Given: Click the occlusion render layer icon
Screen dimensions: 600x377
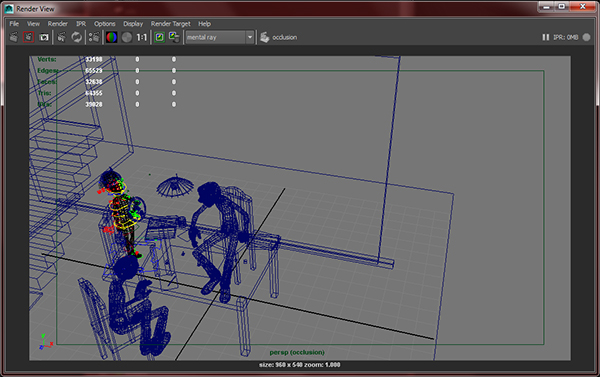Looking at the screenshot, I should pyautogui.click(x=265, y=37).
